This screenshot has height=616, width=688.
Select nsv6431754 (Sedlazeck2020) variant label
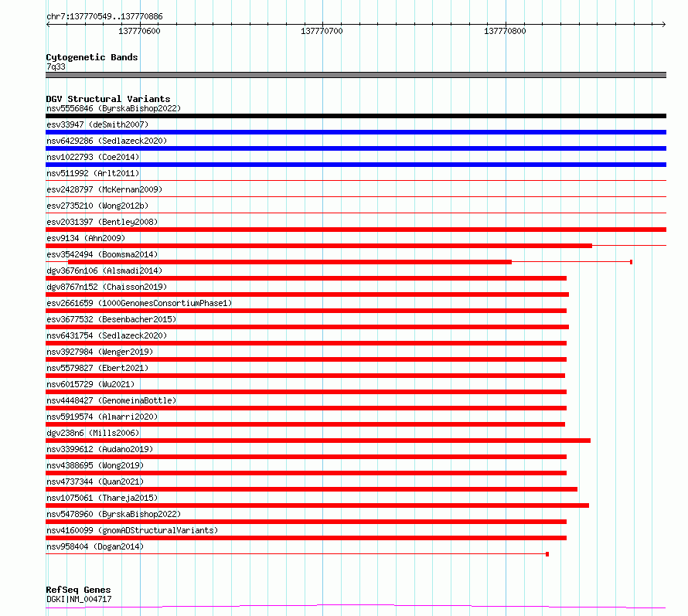click(x=107, y=335)
